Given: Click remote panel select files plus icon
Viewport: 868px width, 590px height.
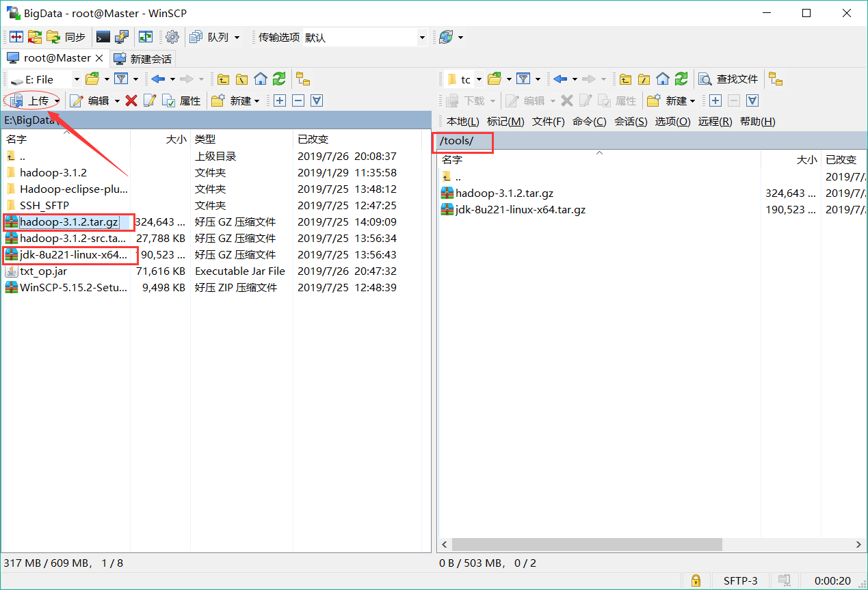Looking at the screenshot, I should click(x=715, y=100).
